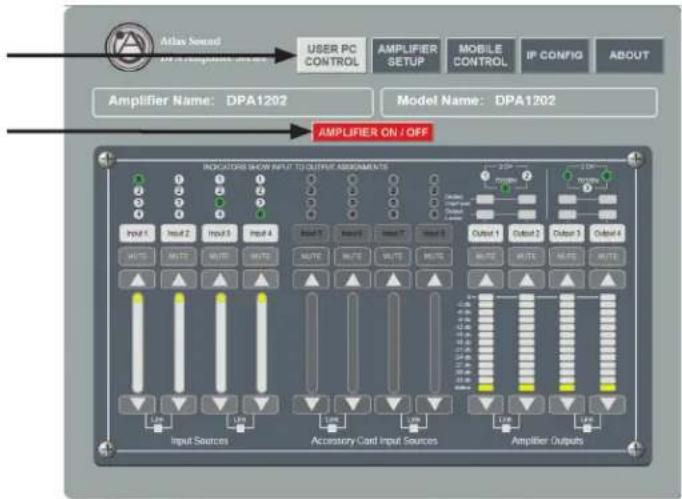This screenshot has width=682, height=499.
Task: Open the IP Config tab
Action: pyautogui.click(x=555, y=55)
